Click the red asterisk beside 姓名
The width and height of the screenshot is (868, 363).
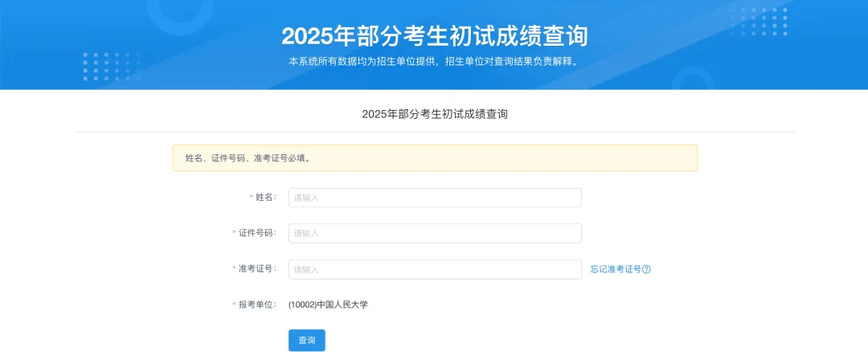pos(251,198)
